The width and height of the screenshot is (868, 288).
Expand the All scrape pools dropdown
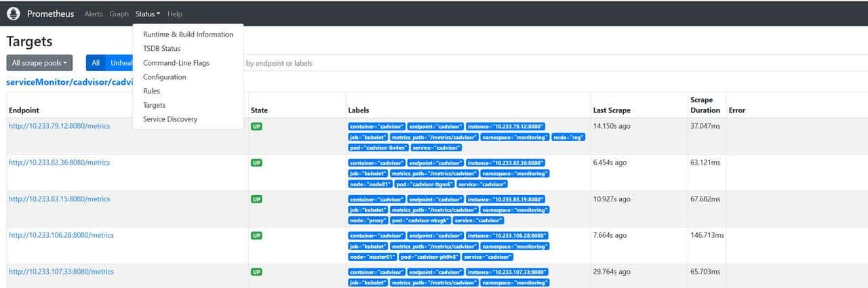point(39,63)
